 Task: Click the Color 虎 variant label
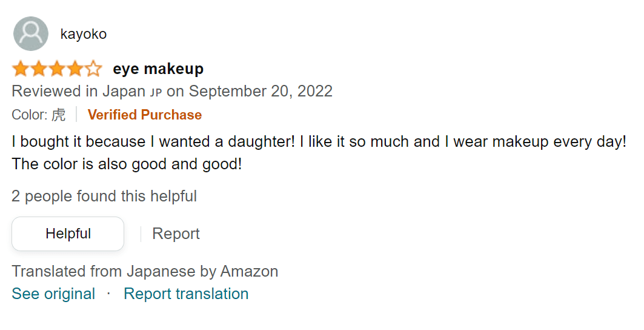pos(39,115)
